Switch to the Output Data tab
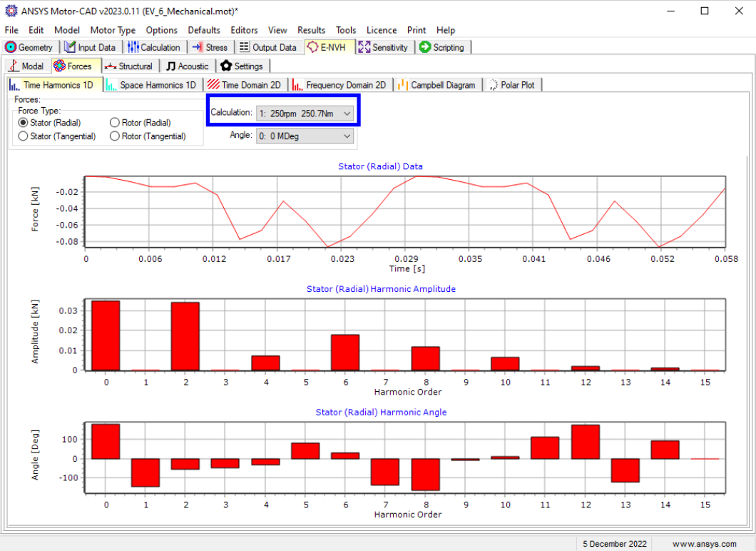The height and width of the screenshot is (551, 756). click(x=269, y=47)
